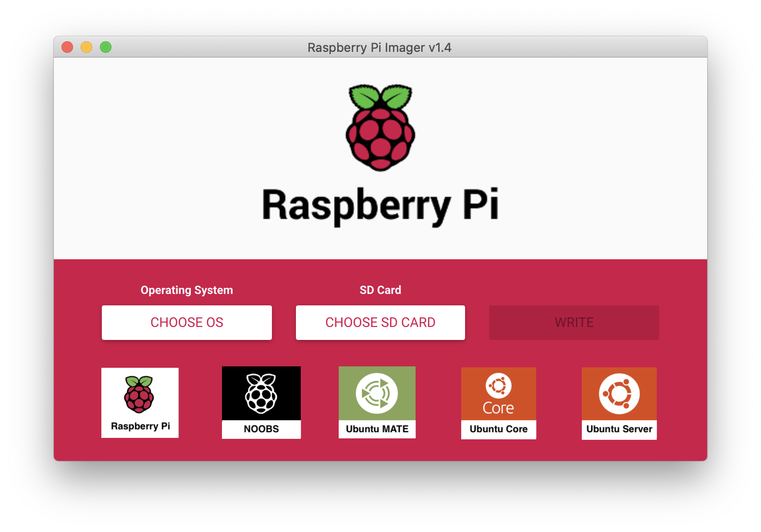761x532 pixels.
Task: Close the Imager window with the red button
Action: coord(67,47)
